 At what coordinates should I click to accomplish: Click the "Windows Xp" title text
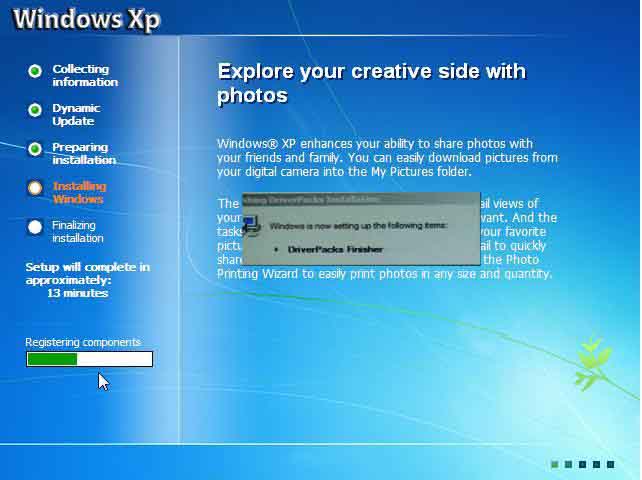pyautogui.click(x=87, y=19)
